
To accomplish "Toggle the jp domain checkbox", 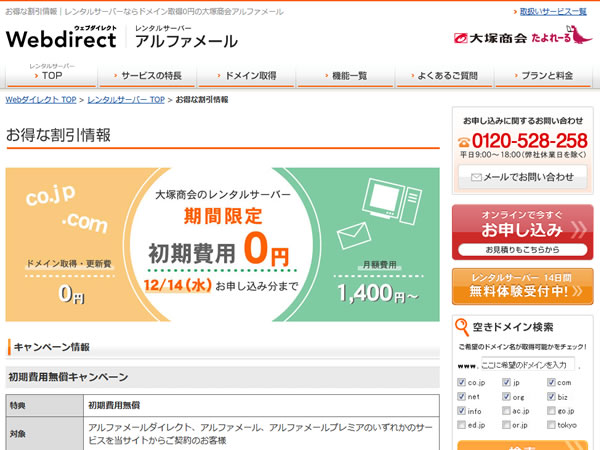I will tap(506, 382).
